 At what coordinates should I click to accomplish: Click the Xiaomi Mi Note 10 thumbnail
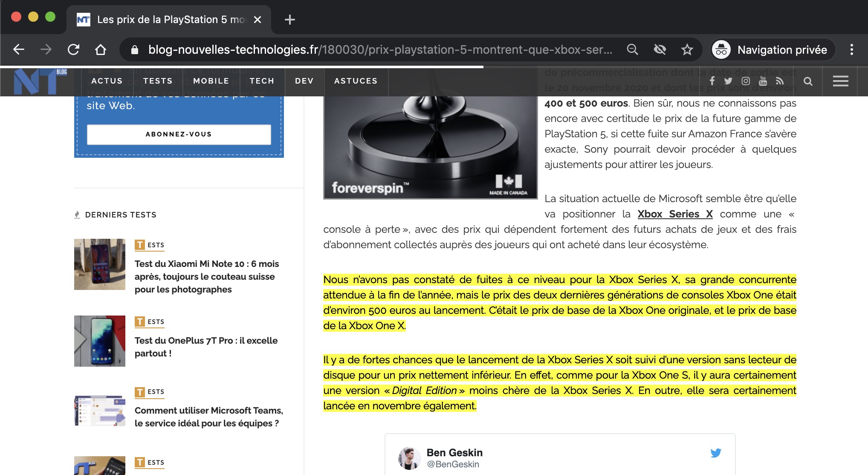pos(100,264)
